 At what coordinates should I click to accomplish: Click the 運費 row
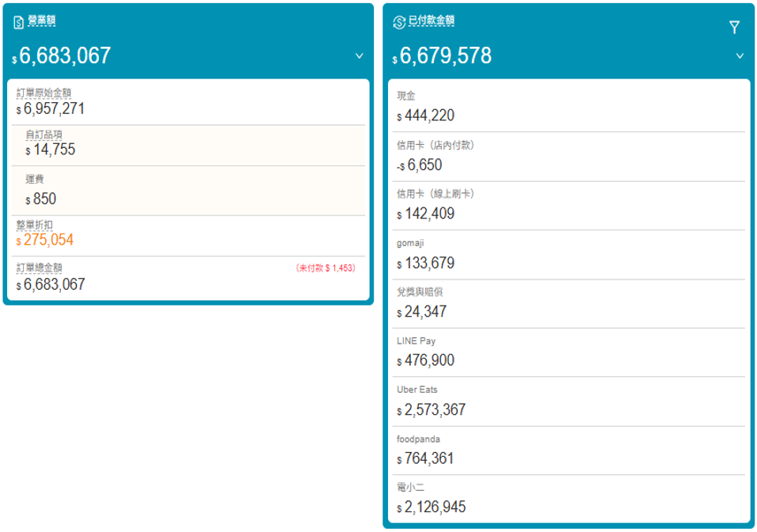click(x=188, y=191)
